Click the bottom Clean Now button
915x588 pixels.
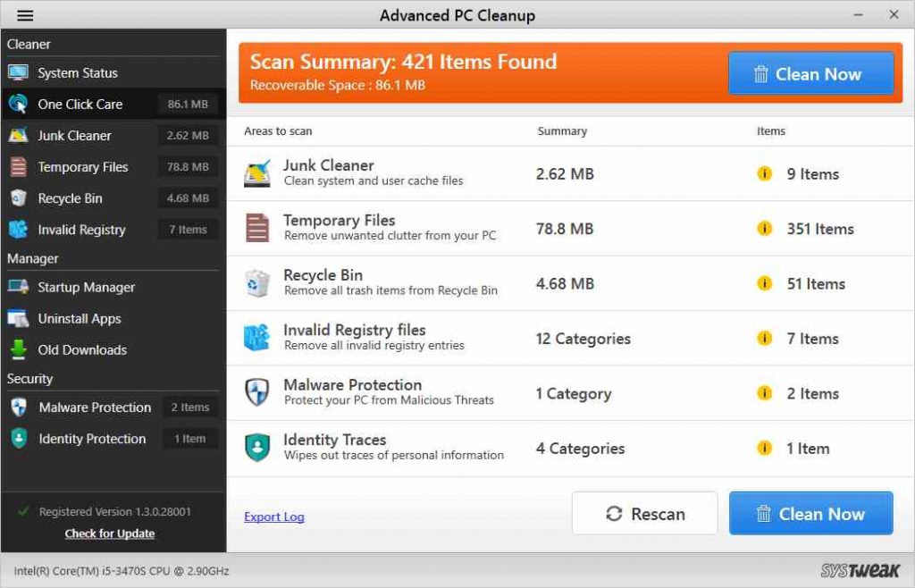[810, 513]
